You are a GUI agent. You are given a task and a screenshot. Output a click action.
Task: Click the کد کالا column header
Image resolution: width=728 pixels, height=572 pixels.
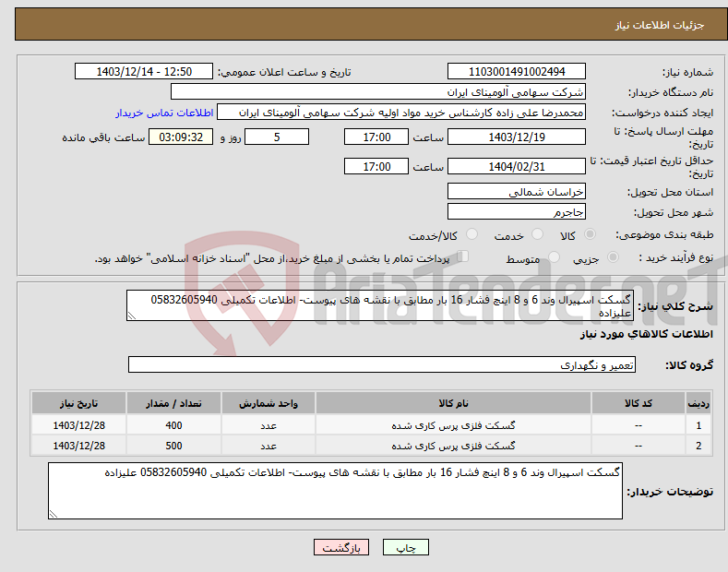pos(638,403)
